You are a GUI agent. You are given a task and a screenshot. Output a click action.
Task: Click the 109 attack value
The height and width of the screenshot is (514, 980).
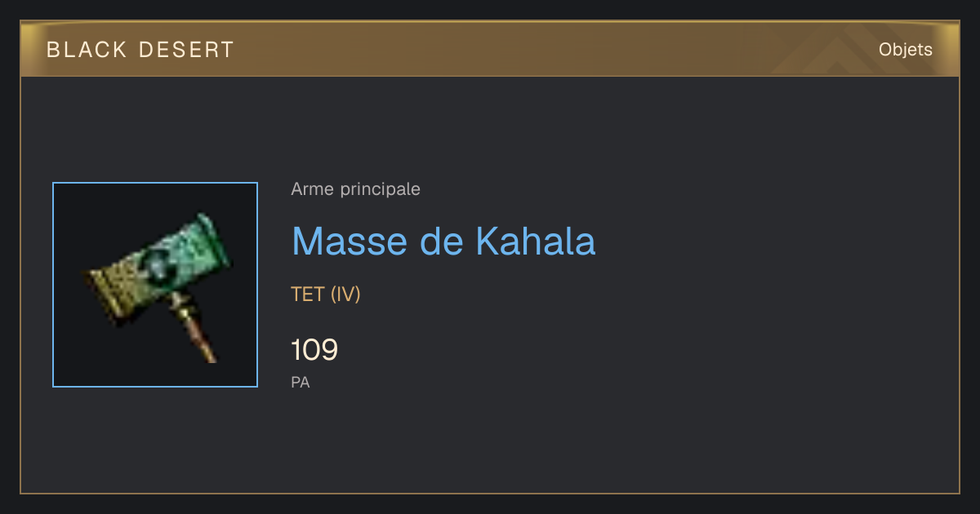point(314,350)
